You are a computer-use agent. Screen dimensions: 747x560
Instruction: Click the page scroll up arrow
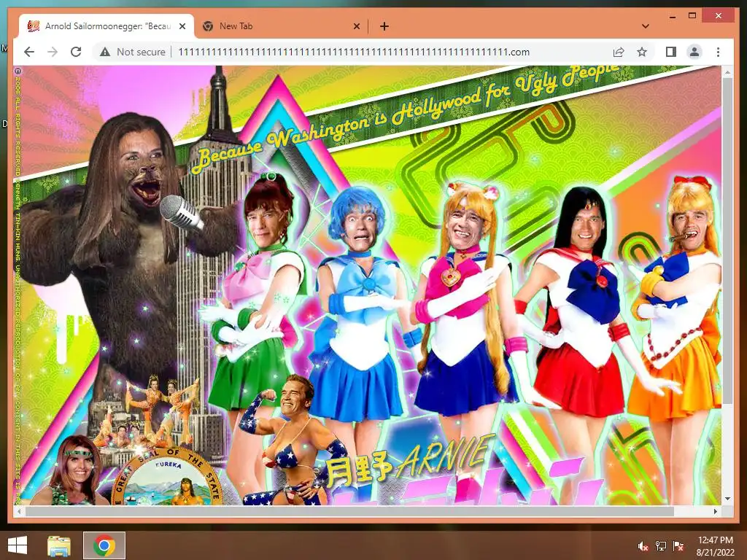(727, 72)
